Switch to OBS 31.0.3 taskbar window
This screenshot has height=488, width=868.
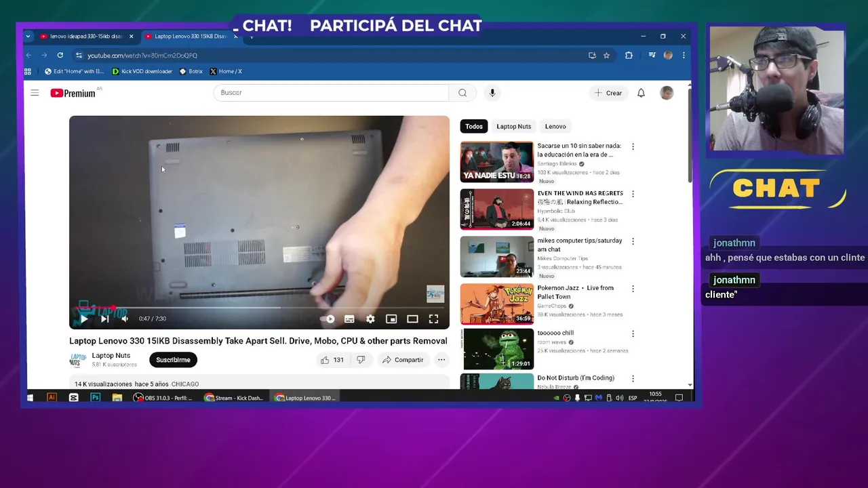pos(163,398)
